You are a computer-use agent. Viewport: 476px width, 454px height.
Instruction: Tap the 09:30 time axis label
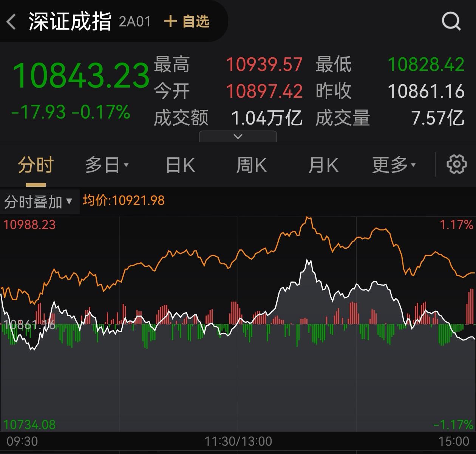(22, 441)
